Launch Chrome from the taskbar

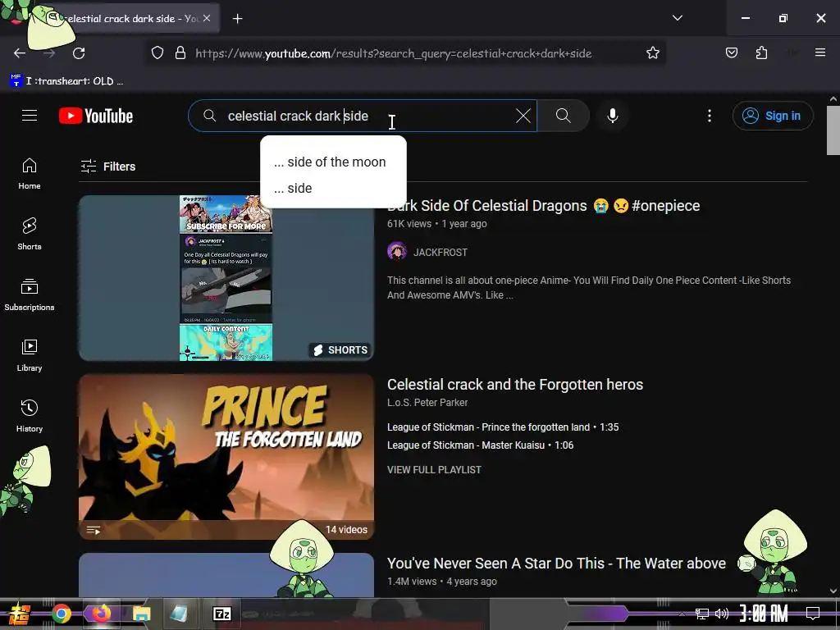(x=61, y=614)
